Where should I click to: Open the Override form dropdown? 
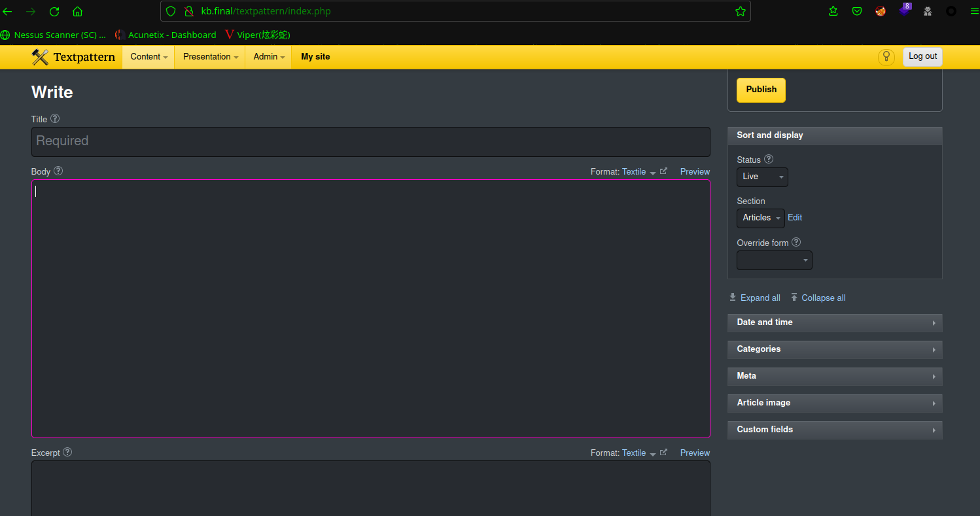775,260
